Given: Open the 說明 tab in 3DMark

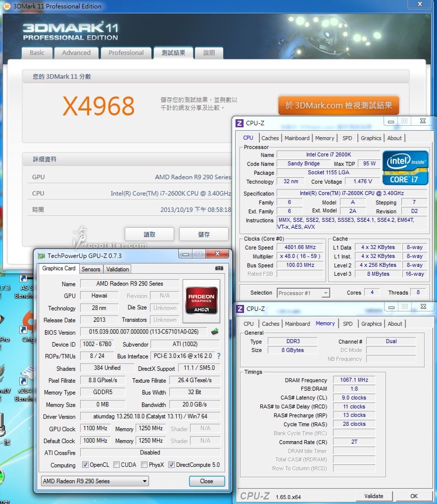Looking at the screenshot, I should [209, 52].
